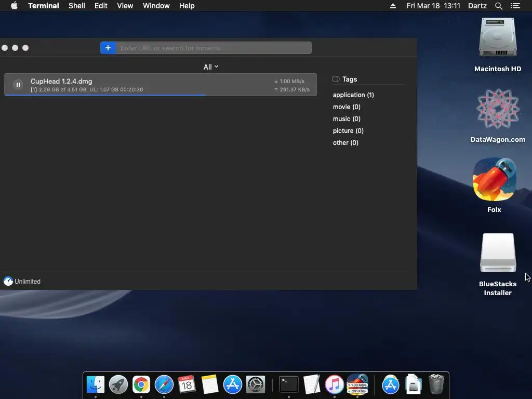Filter by application (1) tag
This screenshot has width=532, height=399.
tap(353, 95)
